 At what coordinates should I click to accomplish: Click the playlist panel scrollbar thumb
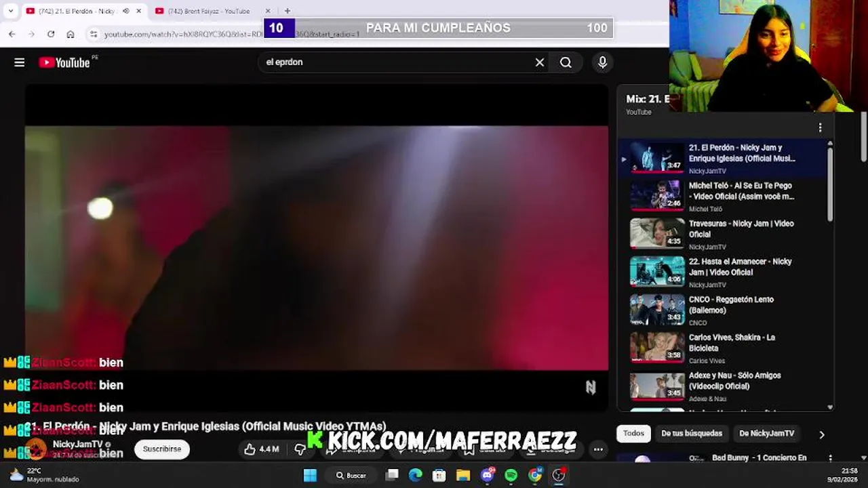pos(830,183)
